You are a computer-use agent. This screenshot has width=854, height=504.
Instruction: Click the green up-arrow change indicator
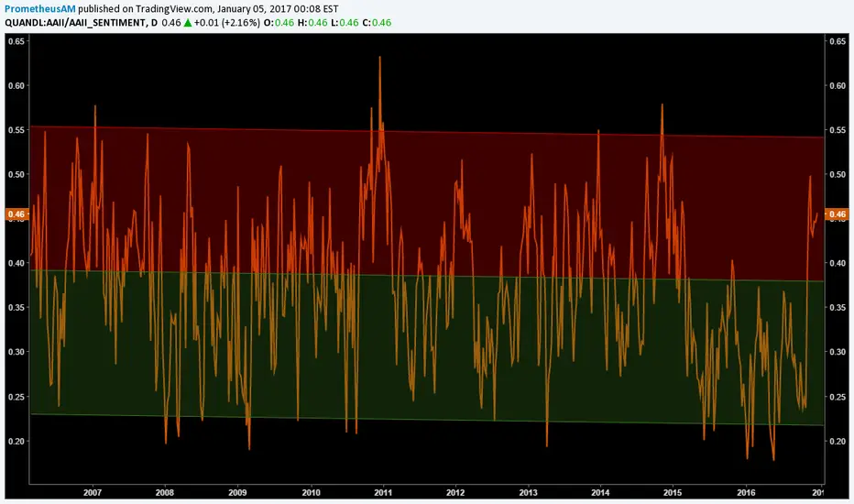(187, 23)
